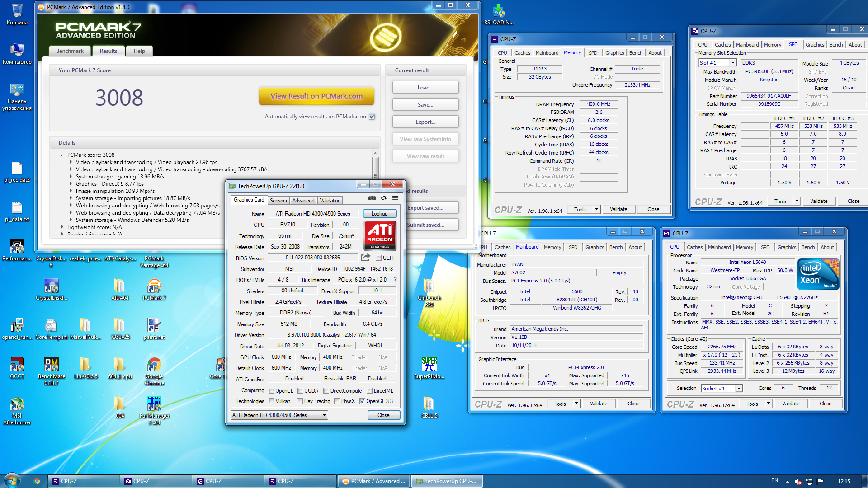Collapse the PCMark score 3008 tree node
Screen dimensions: 868x488
pos(61,155)
